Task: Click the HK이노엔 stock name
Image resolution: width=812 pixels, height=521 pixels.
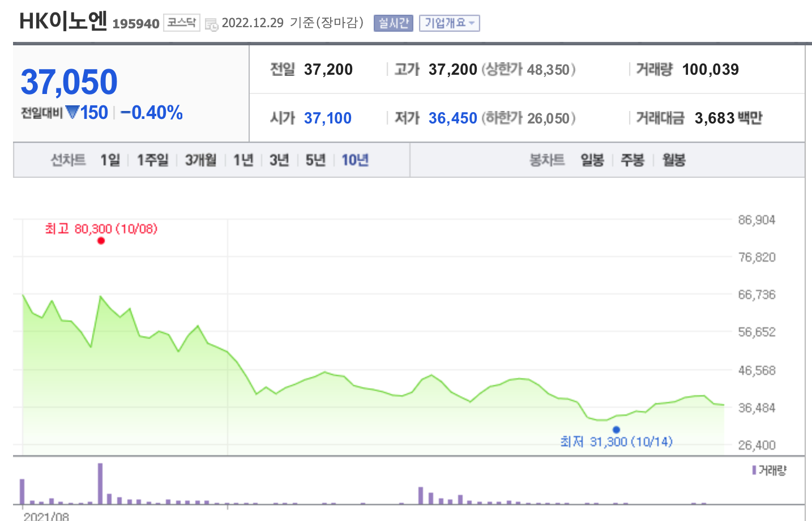Action: [x=63, y=22]
